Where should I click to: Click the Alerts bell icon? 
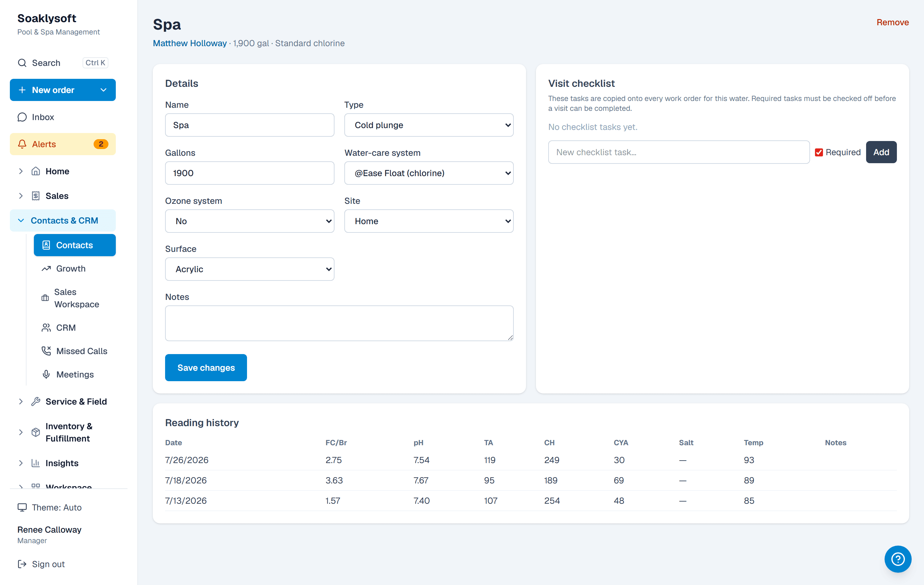[22, 144]
